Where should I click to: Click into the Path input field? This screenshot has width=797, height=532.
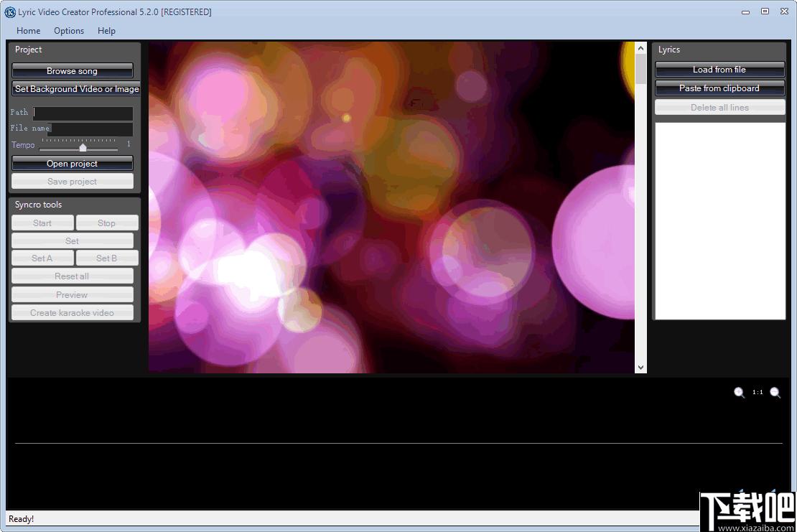point(83,113)
